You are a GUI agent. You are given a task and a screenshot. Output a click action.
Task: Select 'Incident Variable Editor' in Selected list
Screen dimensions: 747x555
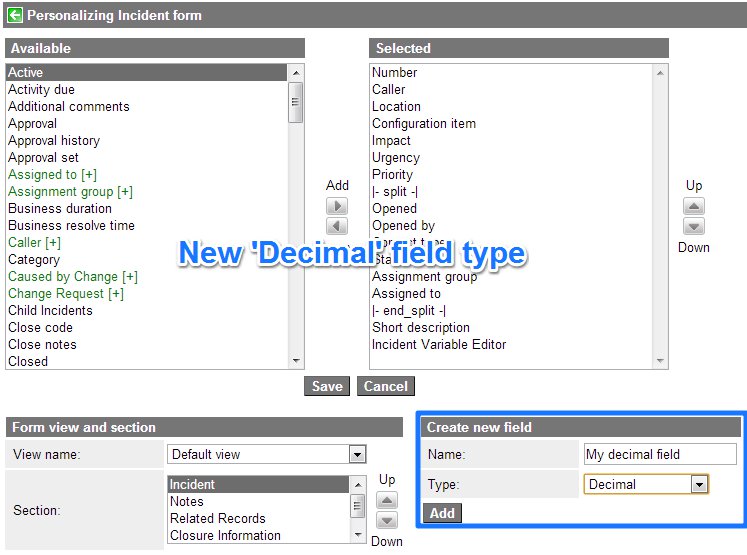click(x=439, y=344)
